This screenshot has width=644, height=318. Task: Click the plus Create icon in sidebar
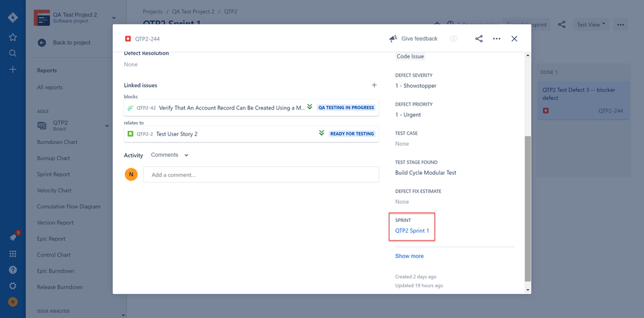(13, 69)
